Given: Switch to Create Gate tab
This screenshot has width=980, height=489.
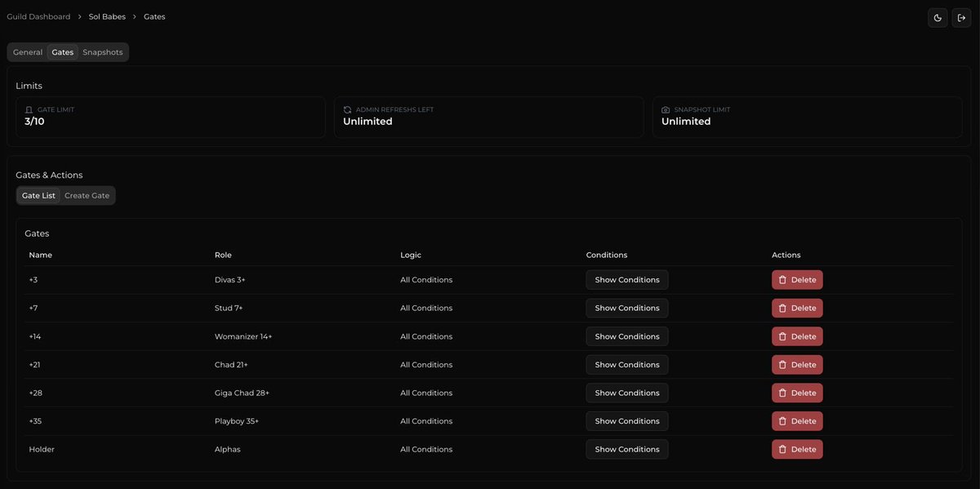Looking at the screenshot, I should pyautogui.click(x=87, y=196).
